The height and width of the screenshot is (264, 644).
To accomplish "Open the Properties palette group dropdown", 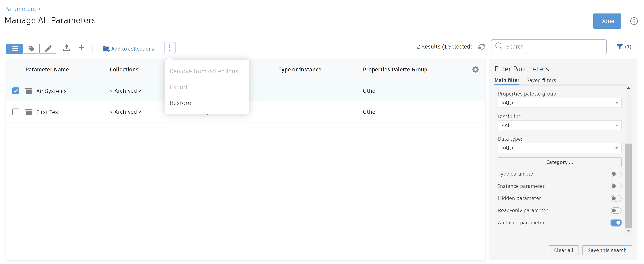I will (x=559, y=103).
